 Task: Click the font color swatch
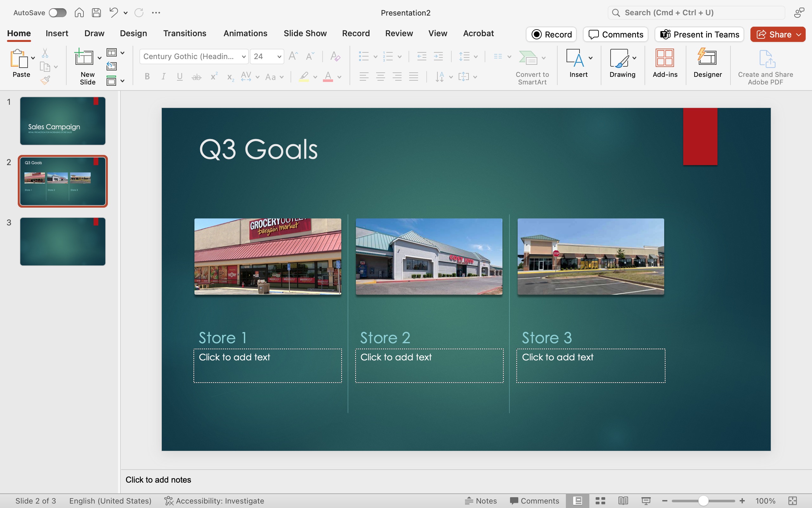tap(328, 77)
